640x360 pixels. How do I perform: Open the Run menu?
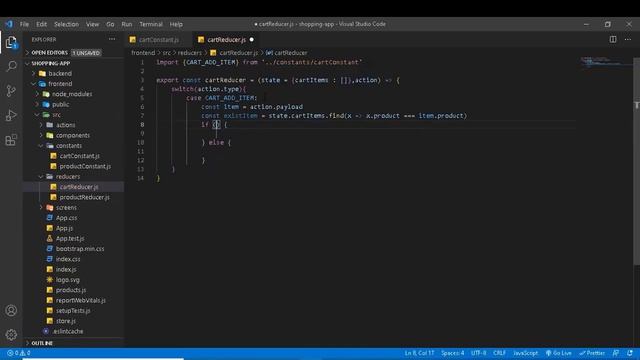(x=127, y=24)
